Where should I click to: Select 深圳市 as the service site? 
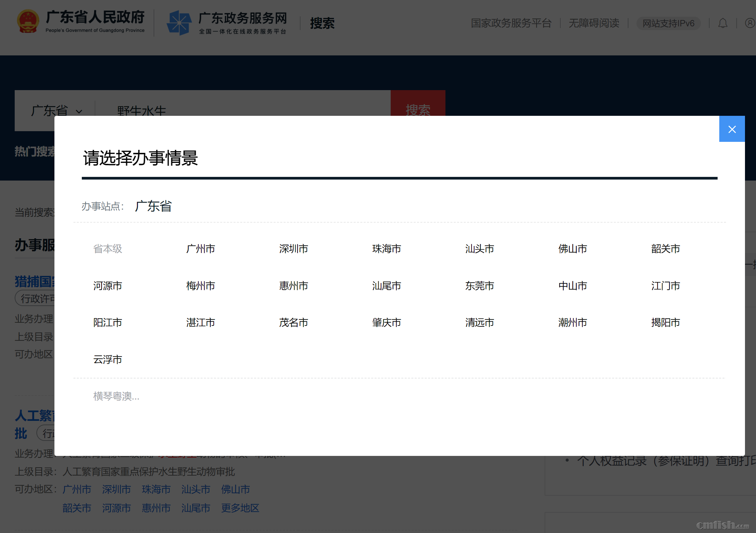[294, 249]
